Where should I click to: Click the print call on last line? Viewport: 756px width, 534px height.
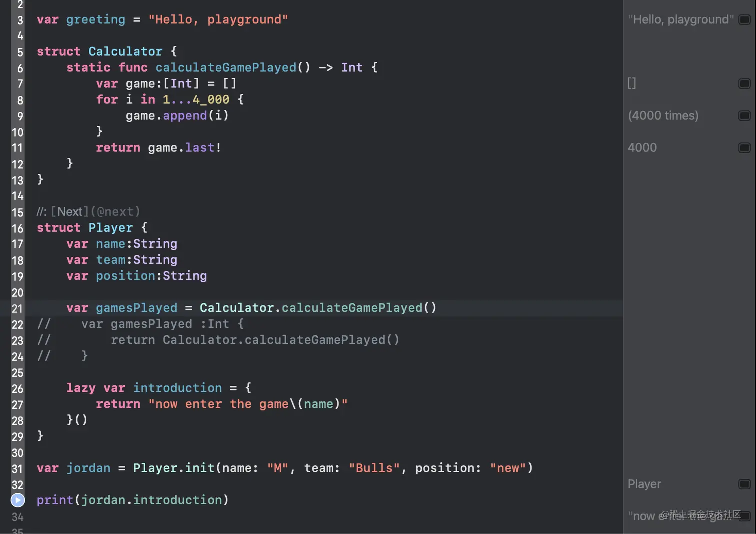(55, 500)
